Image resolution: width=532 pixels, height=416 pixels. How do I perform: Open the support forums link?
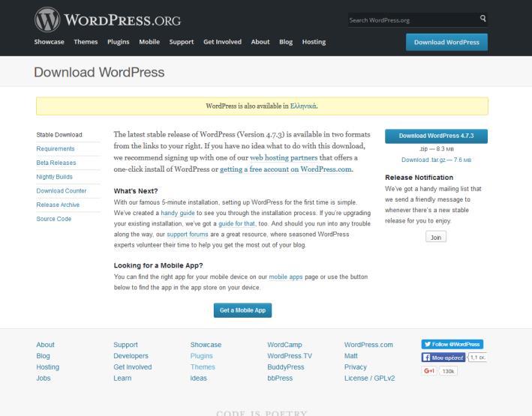pos(188,235)
